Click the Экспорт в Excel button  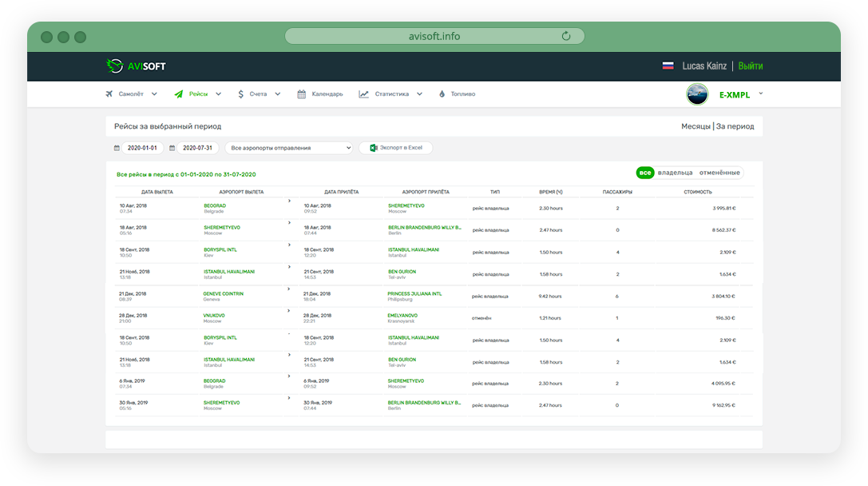(396, 148)
